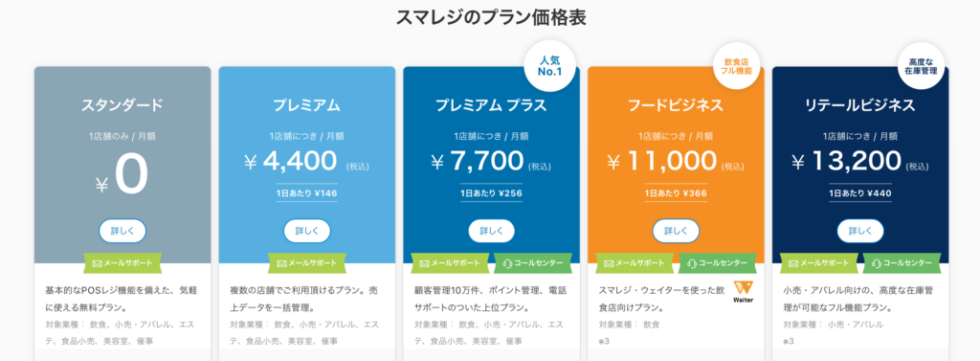Click 人気 No.1 badge circle
The height and width of the screenshot is (361, 980).
tap(550, 66)
